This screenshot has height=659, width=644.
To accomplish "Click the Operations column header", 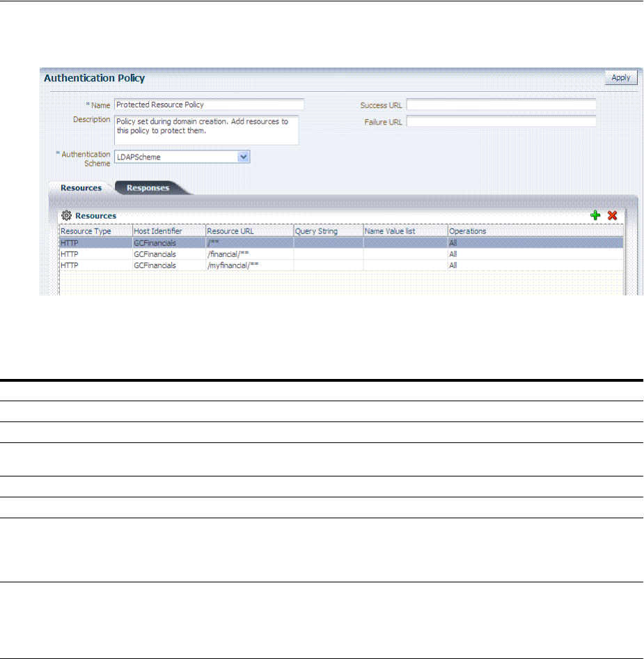I will coord(535,231).
